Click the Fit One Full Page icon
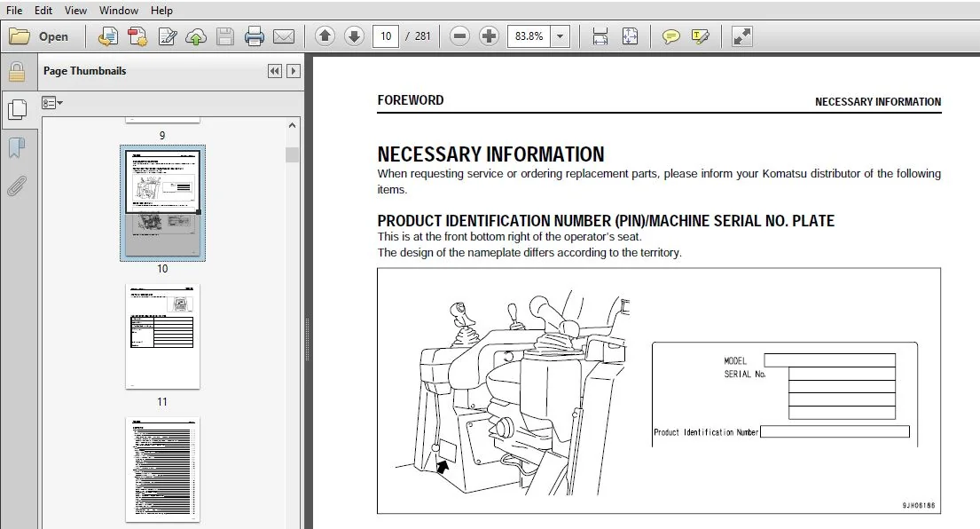This screenshot has height=529, width=980. click(630, 36)
